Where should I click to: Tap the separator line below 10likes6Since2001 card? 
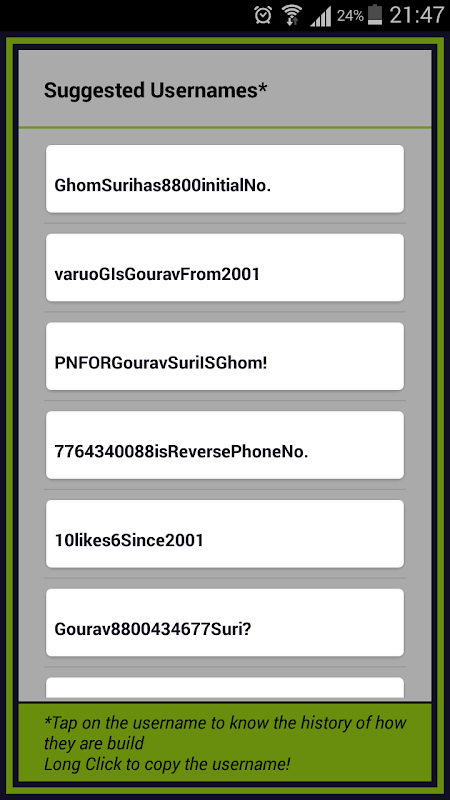coord(225,578)
